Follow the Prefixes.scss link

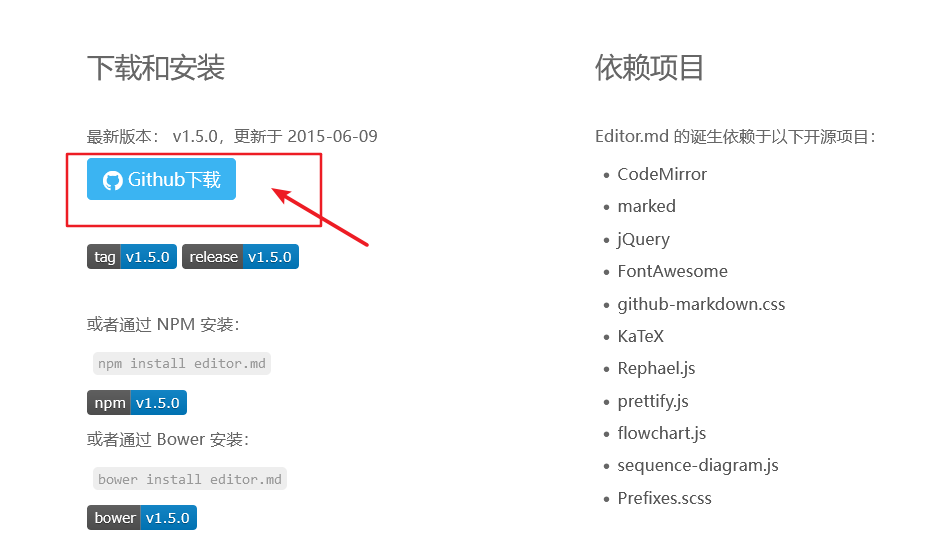pos(664,498)
